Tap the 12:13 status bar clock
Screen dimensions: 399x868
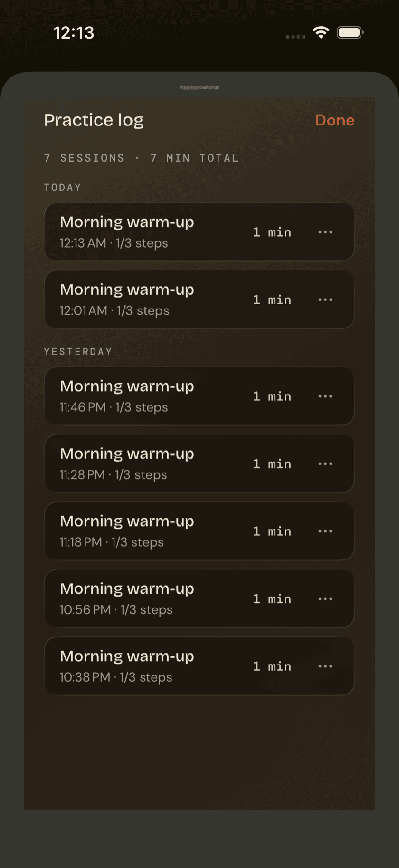pyautogui.click(x=74, y=33)
